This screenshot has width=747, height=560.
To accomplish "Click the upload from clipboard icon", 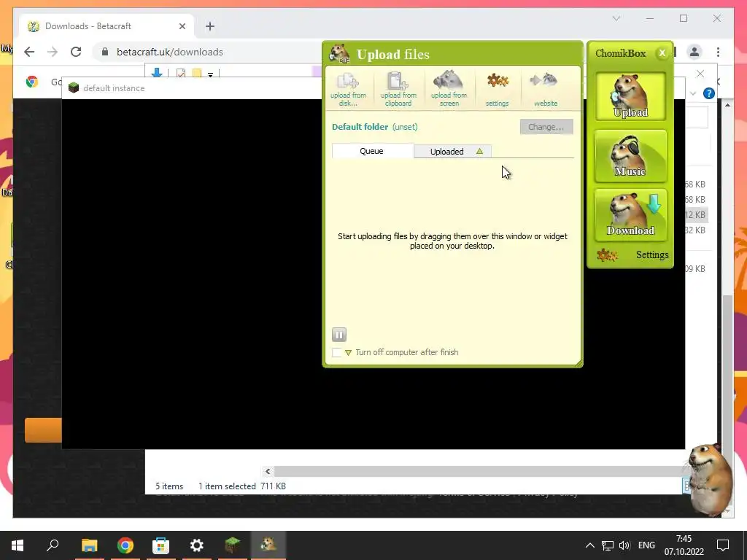I will tap(398, 89).
